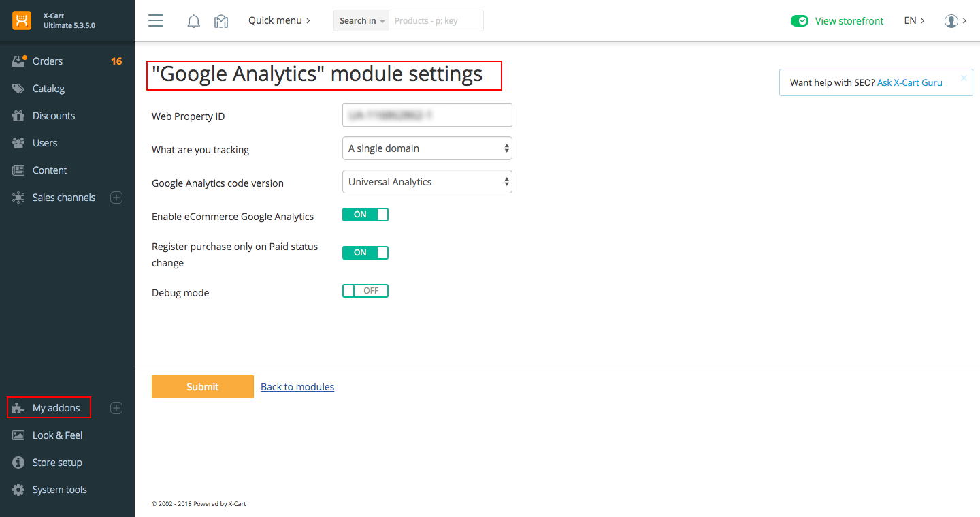The height and width of the screenshot is (517, 980).
Task: Open the System tools gear icon
Action: tap(18, 489)
